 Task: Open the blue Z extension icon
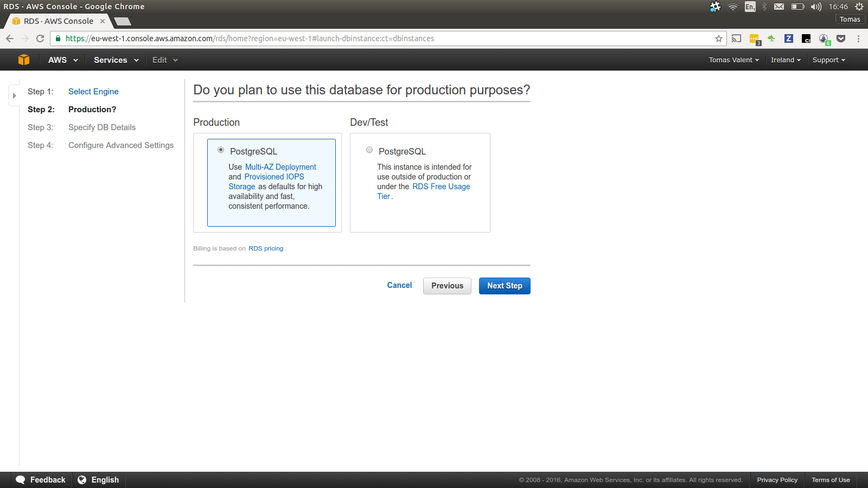tap(789, 38)
